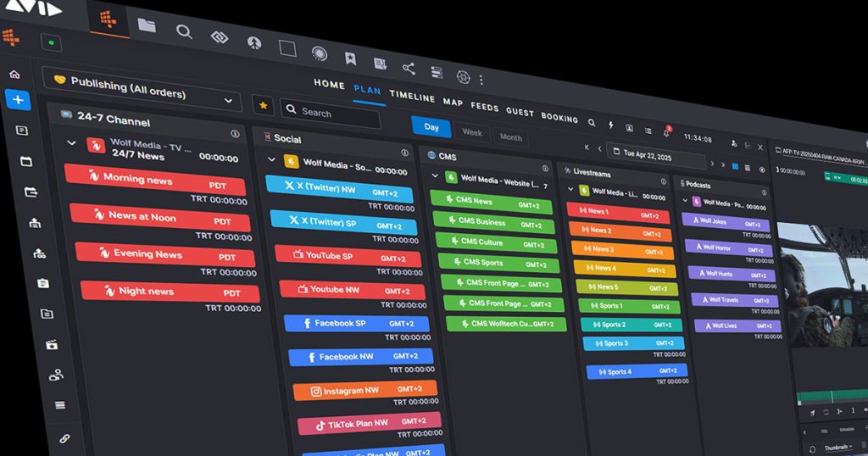Image resolution: width=868 pixels, height=456 pixels.
Task: Open the Instagram NW order
Action: tap(364, 390)
